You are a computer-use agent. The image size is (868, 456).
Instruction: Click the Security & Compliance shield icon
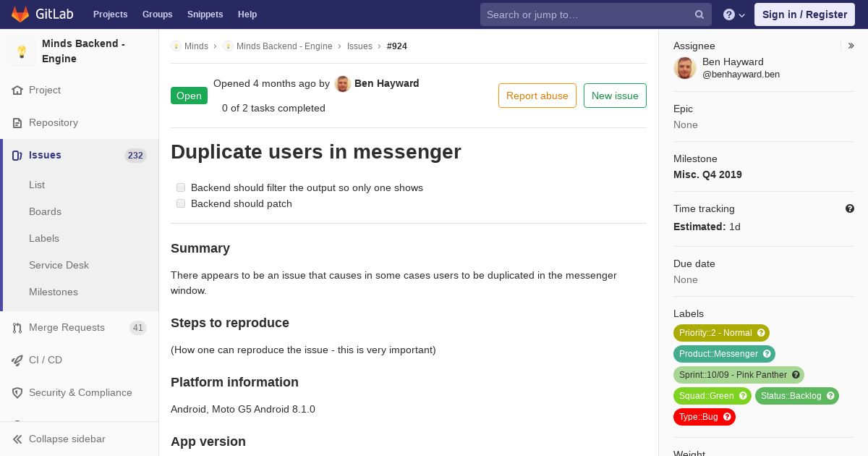tap(17, 393)
